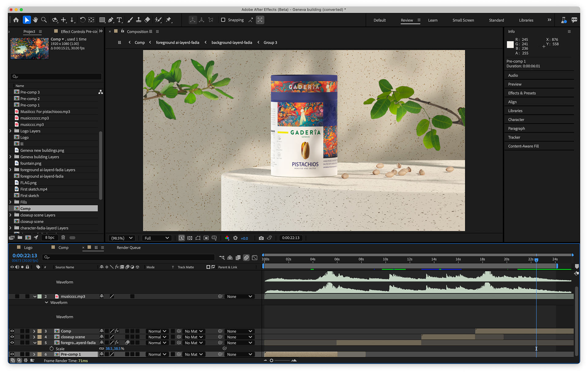This screenshot has width=588, height=373.
Task: Select the Pen tool
Action: [111, 20]
